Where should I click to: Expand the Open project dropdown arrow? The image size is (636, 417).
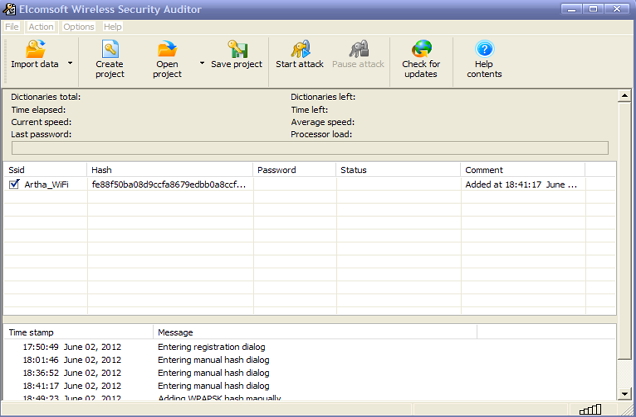pyautogui.click(x=202, y=63)
